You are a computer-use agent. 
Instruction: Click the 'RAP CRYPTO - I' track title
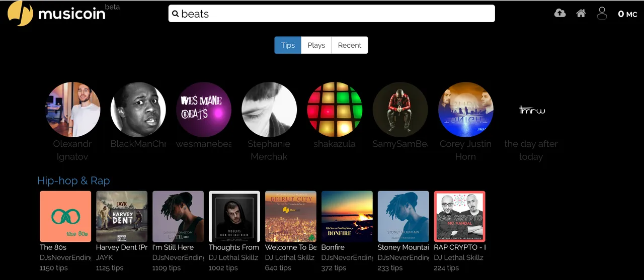(x=460, y=247)
